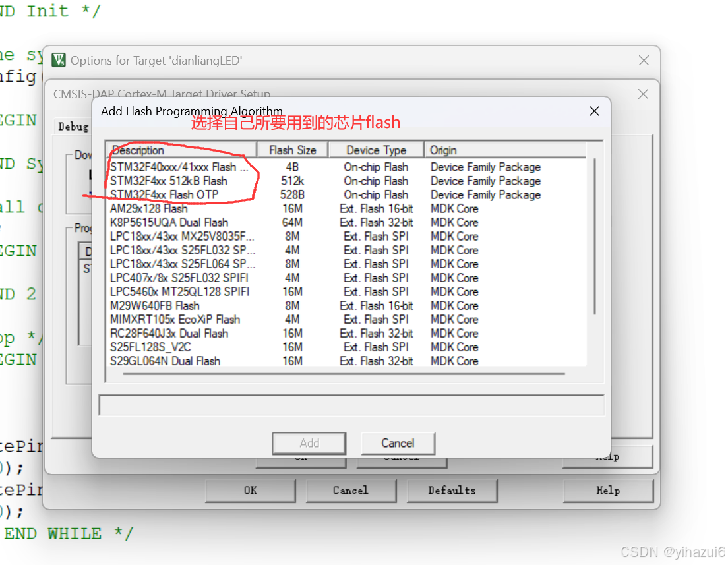Close Options for Target window
This screenshot has height=565, width=728.
[644, 61]
